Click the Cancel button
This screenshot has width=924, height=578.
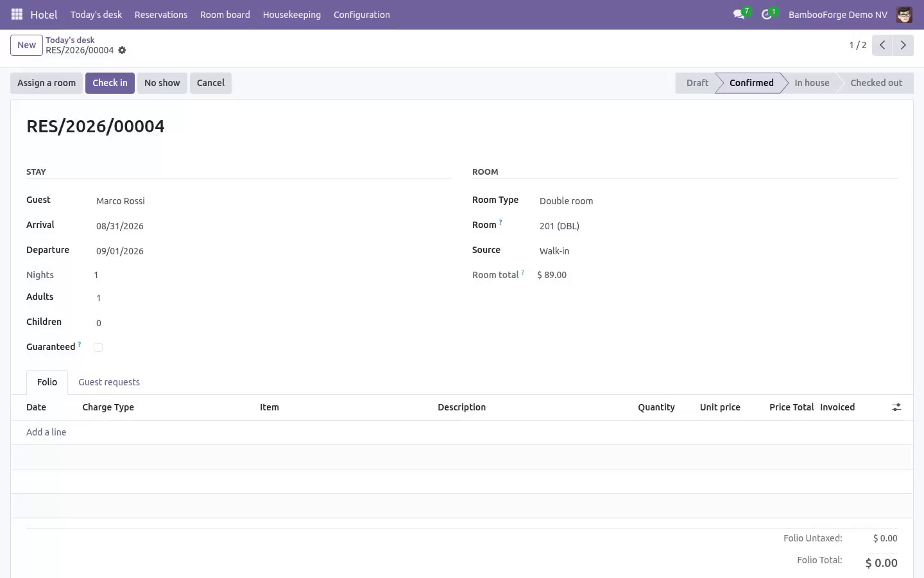210,83
